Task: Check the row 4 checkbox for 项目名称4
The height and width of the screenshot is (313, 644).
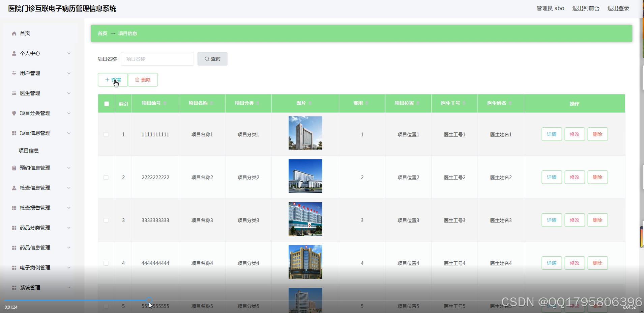Action: pos(106,263)
